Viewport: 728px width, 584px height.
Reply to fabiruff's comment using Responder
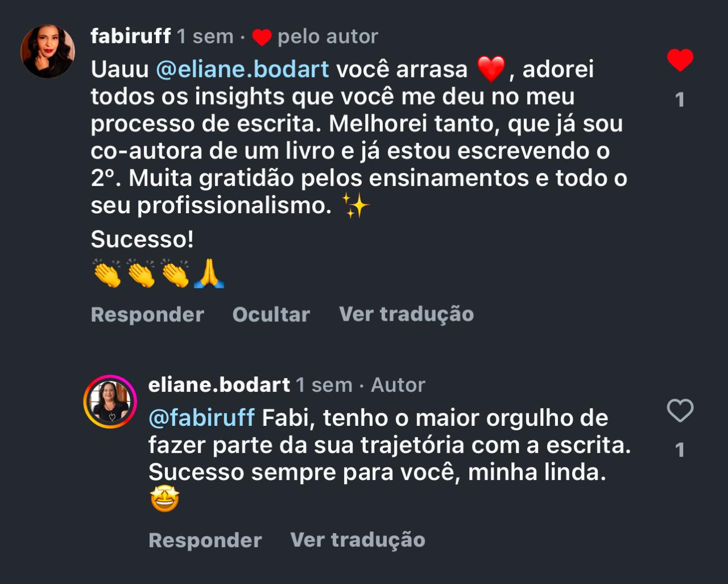click(x=147, y=314)
